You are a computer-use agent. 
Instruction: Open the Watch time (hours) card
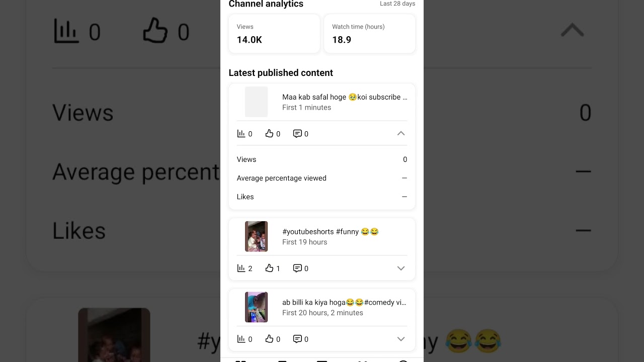(370, 34)
